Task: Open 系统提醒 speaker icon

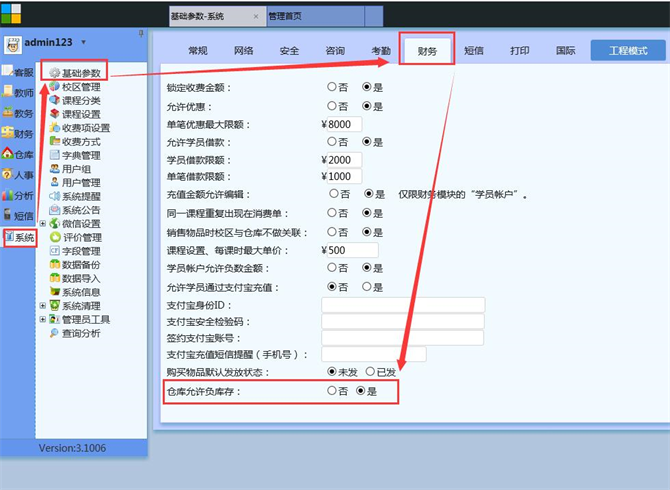Action: [54, 196]
